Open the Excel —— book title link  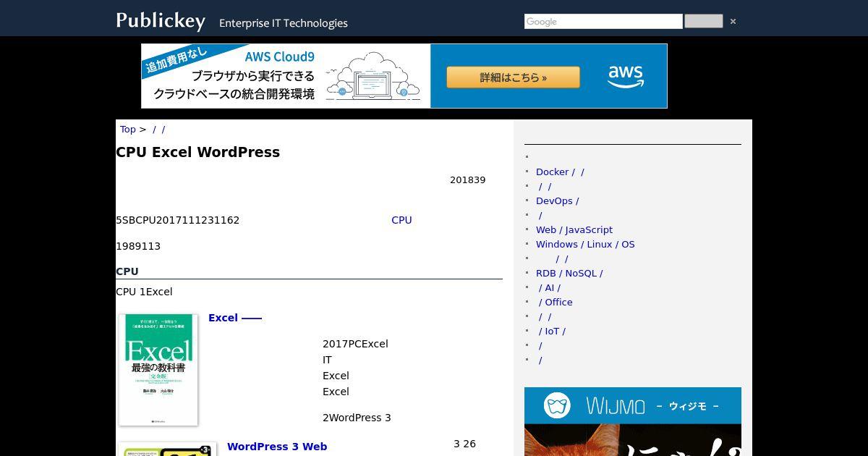[x=235, y=318]
